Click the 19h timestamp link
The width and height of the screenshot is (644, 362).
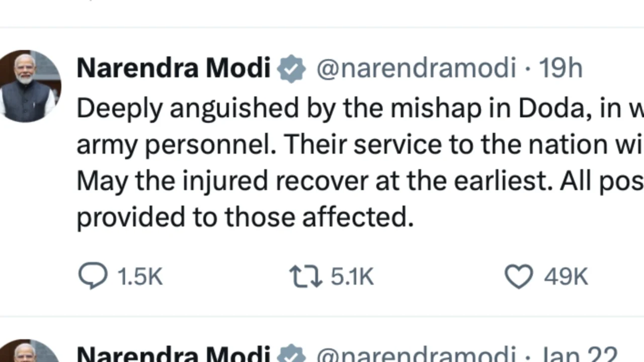pos(560,67)
